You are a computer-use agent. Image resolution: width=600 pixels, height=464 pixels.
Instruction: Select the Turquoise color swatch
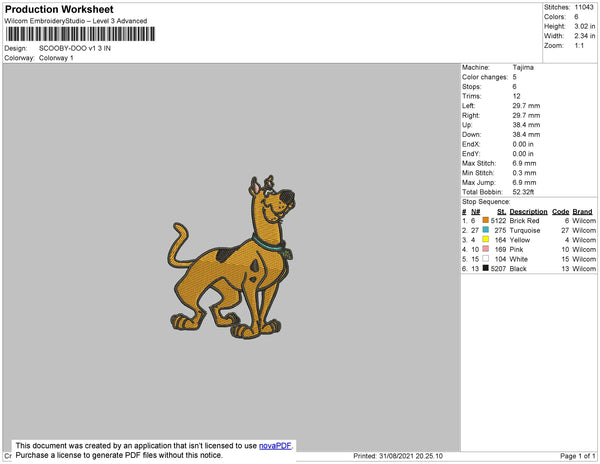point(486,230)
